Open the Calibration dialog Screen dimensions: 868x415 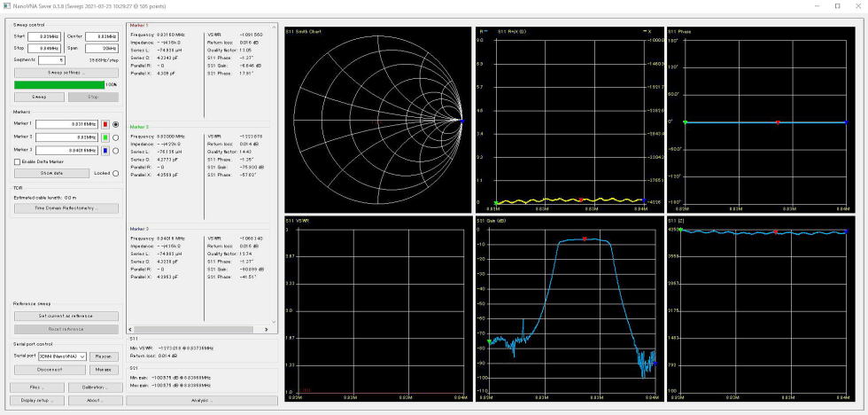coord(96,388)
